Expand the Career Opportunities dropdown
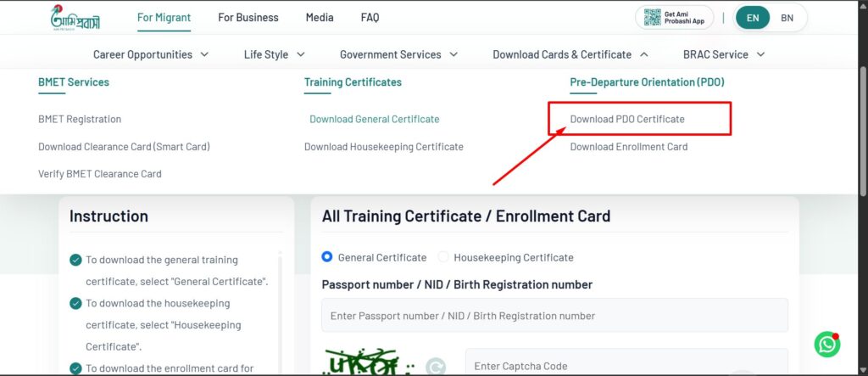Viewport: 868px width, 376px height. [x=151, y=54]
